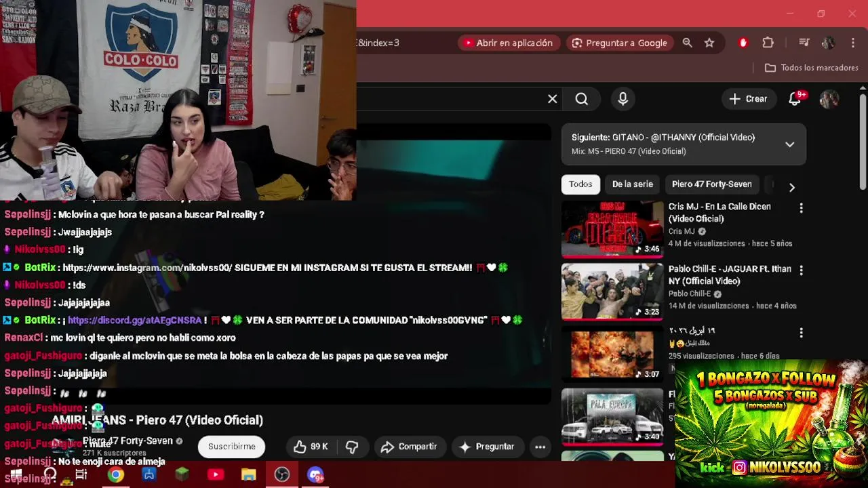Open the Chrome extensions puzzle icon
868x488 pixels.
click(768, 43)
